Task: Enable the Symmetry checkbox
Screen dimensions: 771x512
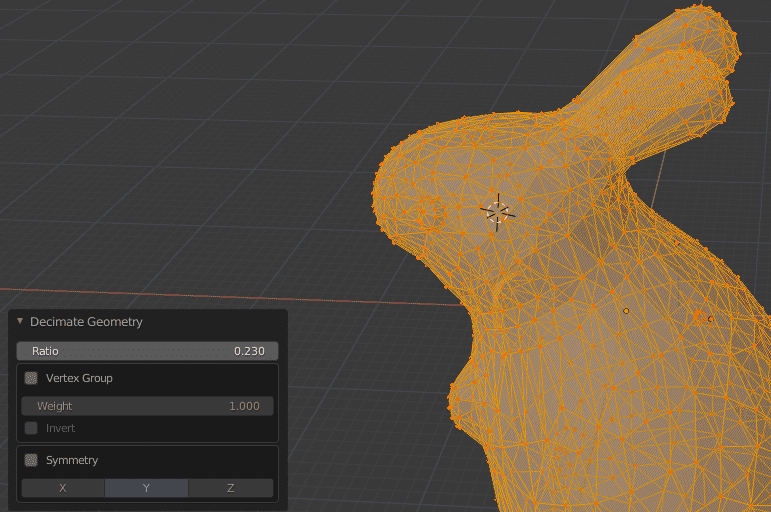Action: point(31,461)
